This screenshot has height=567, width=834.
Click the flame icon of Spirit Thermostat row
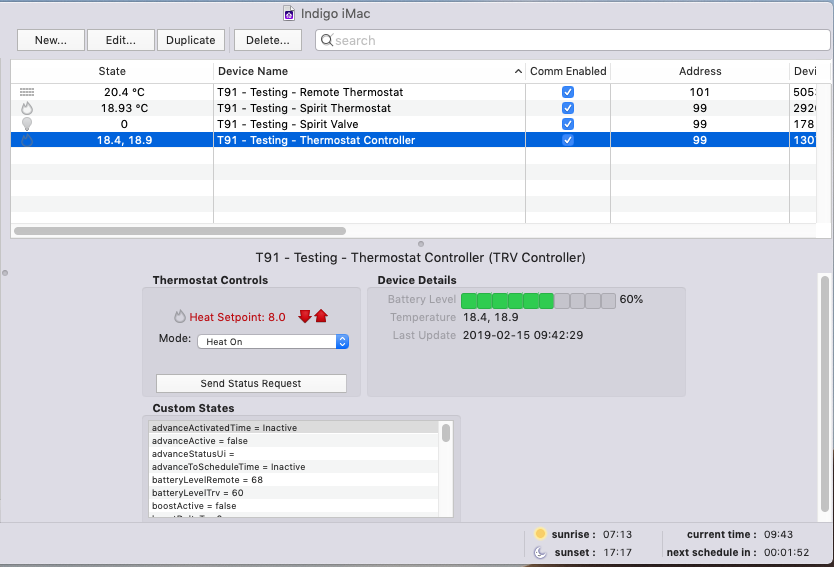pos(27,108)
